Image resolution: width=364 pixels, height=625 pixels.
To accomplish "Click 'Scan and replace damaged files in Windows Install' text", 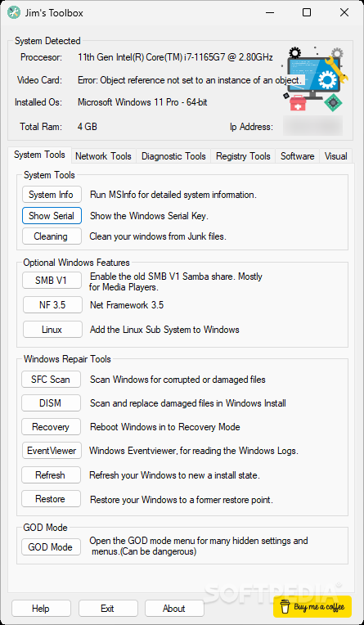I will pos(188,403).
